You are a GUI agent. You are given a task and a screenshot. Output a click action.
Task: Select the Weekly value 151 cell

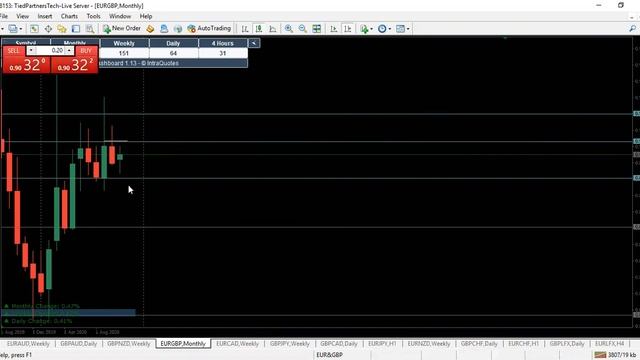click(x=124, y=53)
